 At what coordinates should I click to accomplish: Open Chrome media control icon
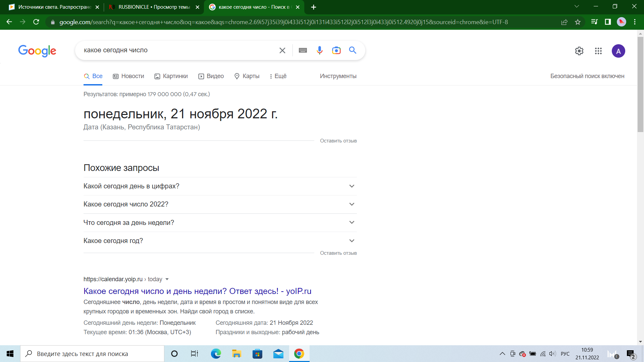[594, 22]
